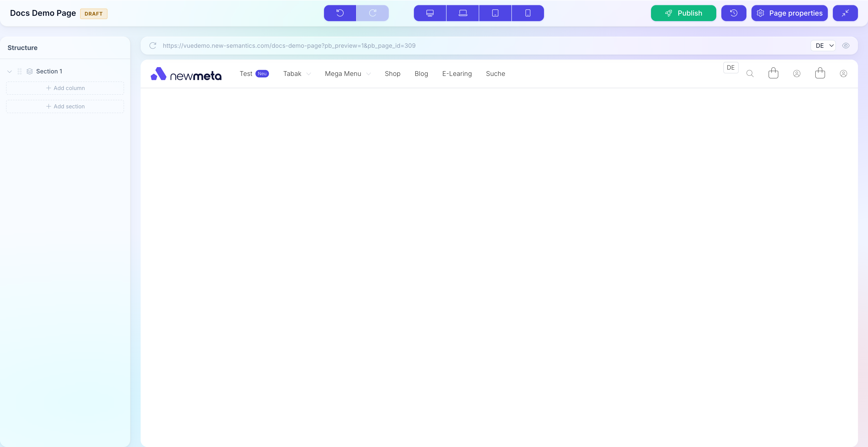
Task: Toggle preview visibility eye icon
Action: coord(846,46)
